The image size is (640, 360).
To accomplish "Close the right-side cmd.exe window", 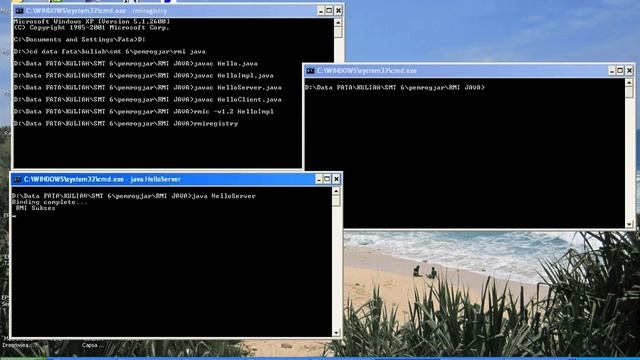I will [x=629, y=71].
